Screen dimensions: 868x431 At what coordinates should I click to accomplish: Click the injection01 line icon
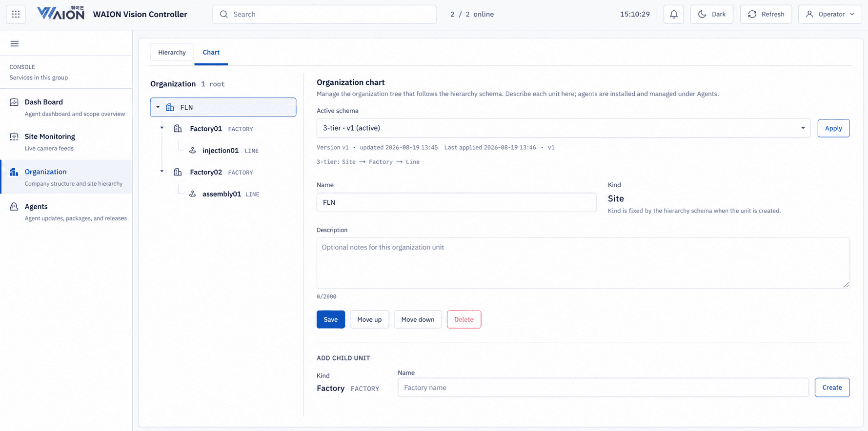click(x=193, y=150)
